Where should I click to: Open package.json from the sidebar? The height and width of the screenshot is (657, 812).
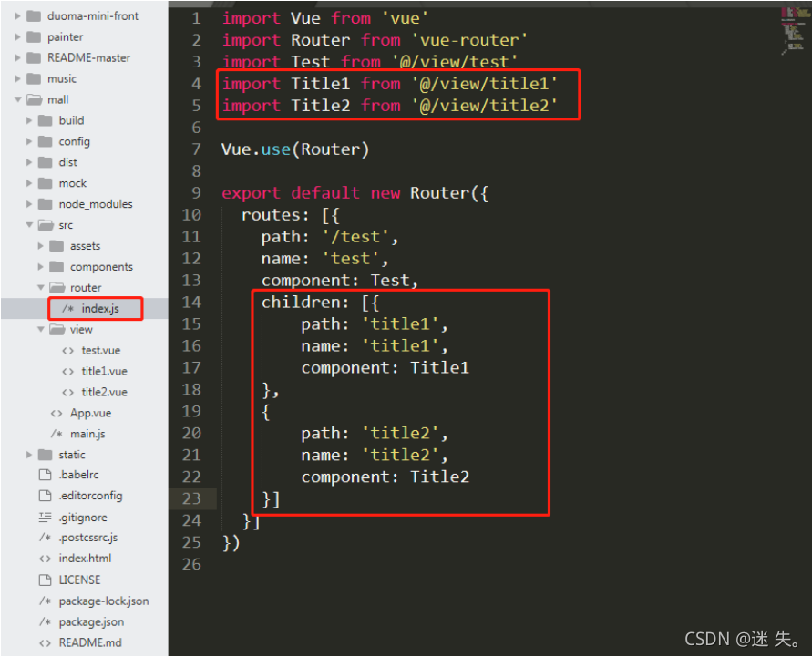pyautogui.click(x=91, y=621)
